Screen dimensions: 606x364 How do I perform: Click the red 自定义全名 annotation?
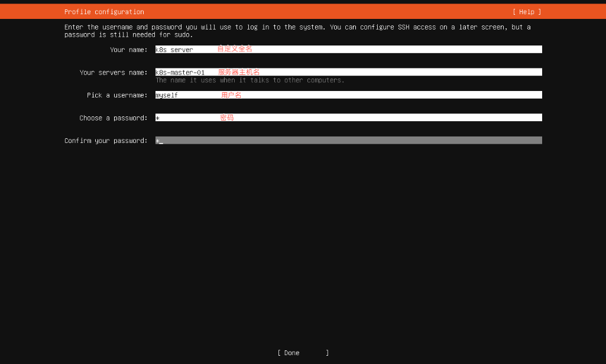pos(235,49)
